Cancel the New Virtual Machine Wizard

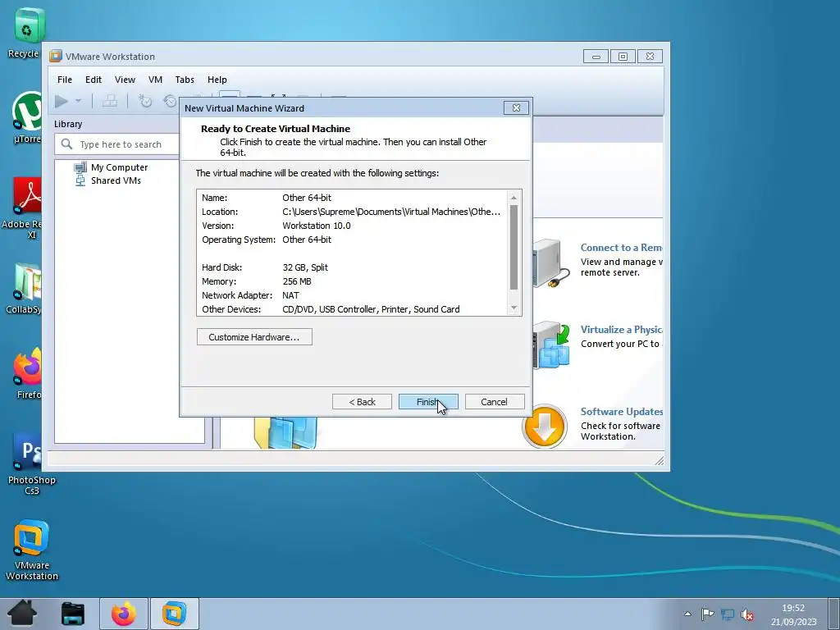494,402
